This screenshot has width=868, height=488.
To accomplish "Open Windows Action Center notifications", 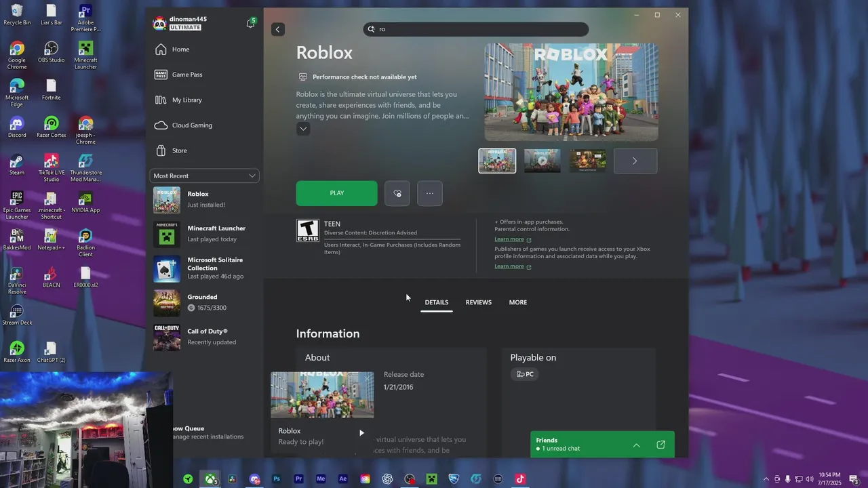I will (x=854, y=479).
